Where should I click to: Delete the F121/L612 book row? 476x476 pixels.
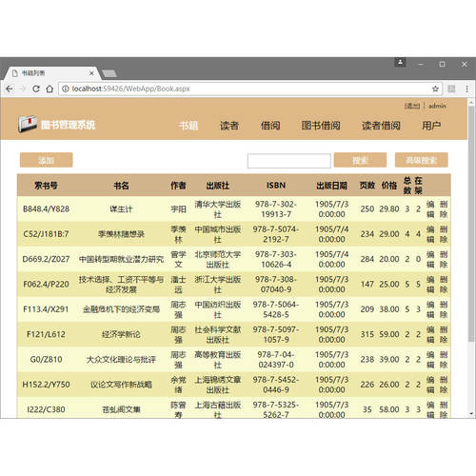[444, 334]
